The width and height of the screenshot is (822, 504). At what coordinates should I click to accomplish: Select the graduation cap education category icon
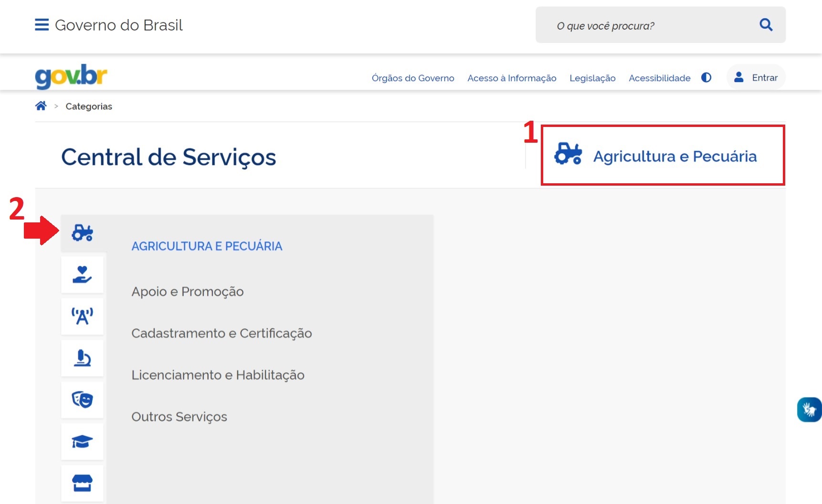coord(83,441)
